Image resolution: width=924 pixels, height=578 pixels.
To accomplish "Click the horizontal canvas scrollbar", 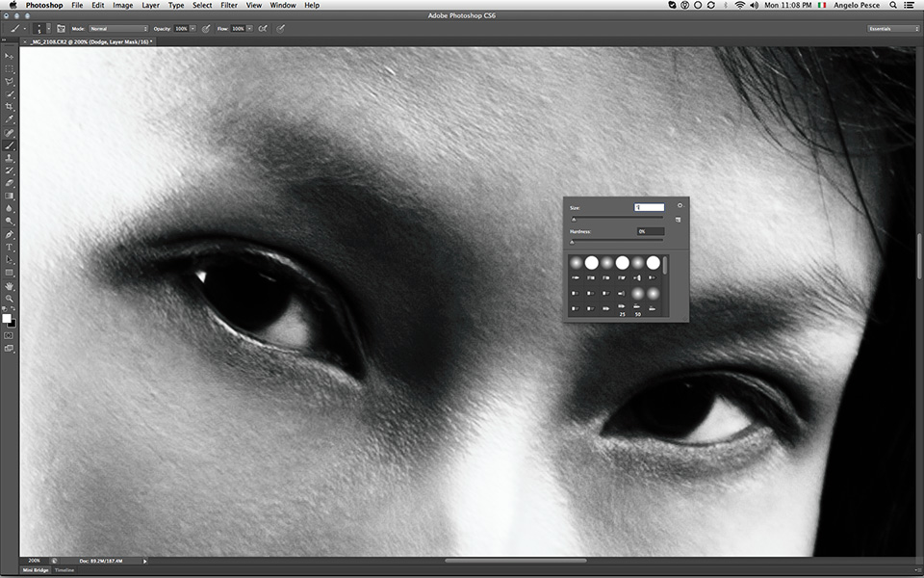I will point(516,561).
